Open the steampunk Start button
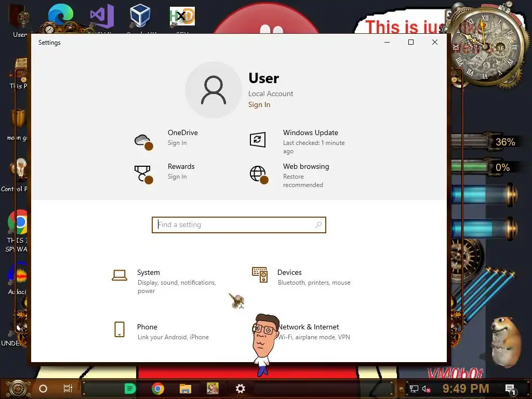 18,389
